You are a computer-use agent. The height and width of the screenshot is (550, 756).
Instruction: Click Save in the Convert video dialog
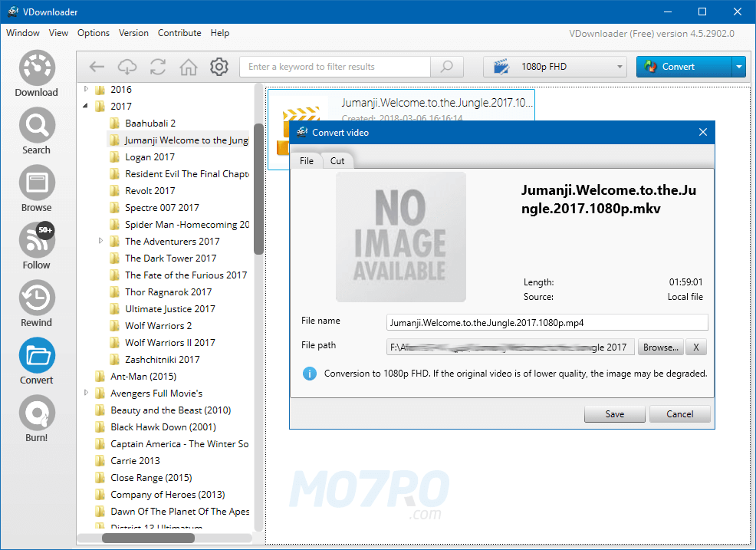coord(615,414)
